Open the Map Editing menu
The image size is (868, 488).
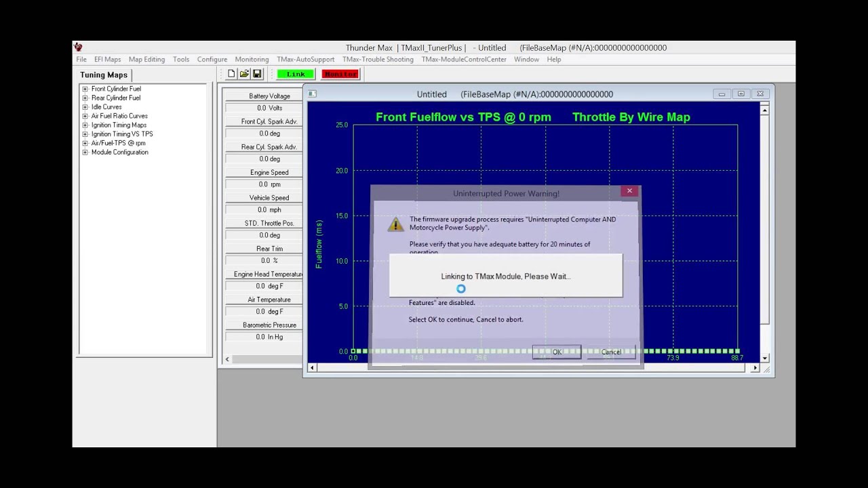146,60
